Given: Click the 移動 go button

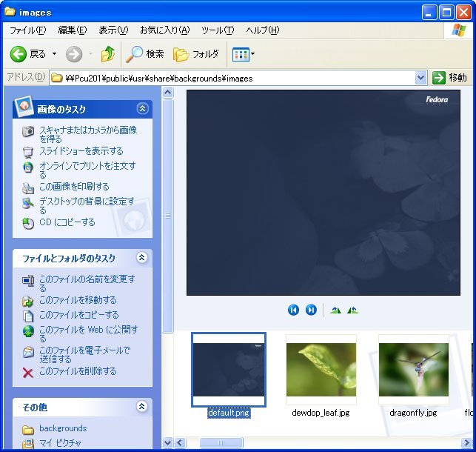Looking at the screenshot, I should pos(449,78).
